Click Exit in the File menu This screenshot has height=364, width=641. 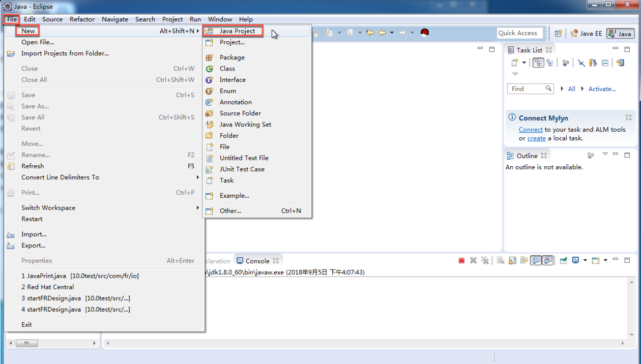(105, 325)
